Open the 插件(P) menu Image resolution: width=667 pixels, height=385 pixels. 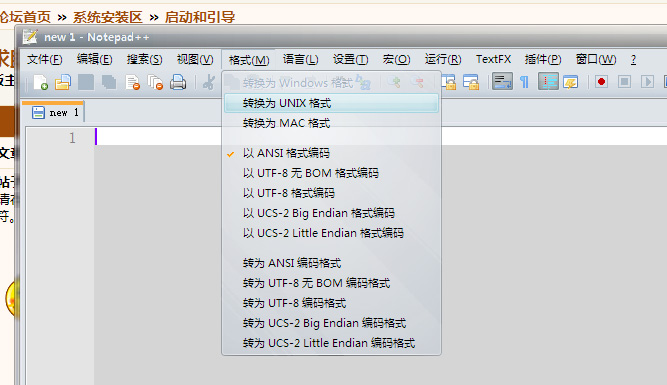pos(543,60)
